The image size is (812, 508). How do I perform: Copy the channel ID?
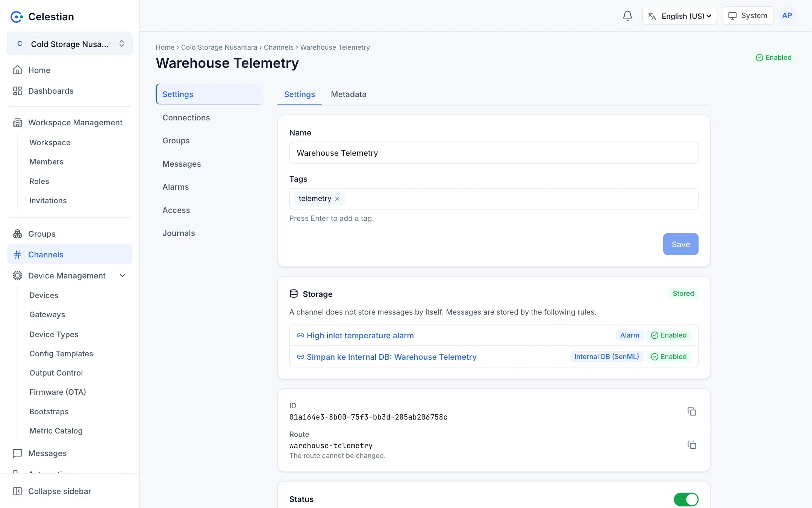pyautogui.click(x=692, y=411)
